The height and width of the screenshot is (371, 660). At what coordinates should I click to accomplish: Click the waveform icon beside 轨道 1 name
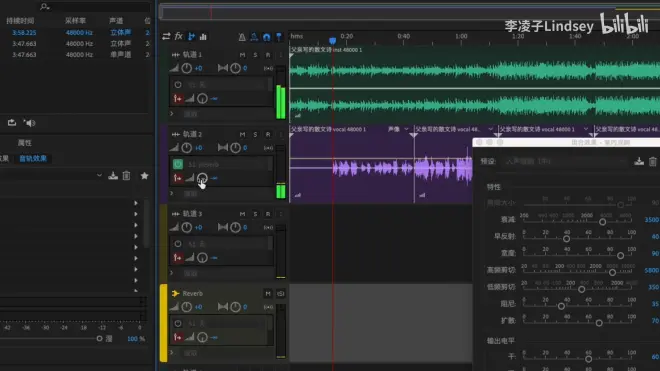coord(176,55)
